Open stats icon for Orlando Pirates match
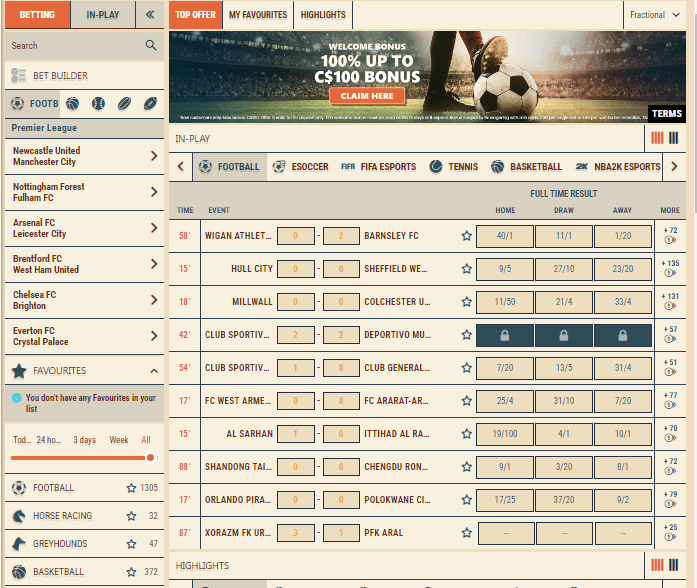This screenshot has width=697, height=588. [x=670, y=504]
